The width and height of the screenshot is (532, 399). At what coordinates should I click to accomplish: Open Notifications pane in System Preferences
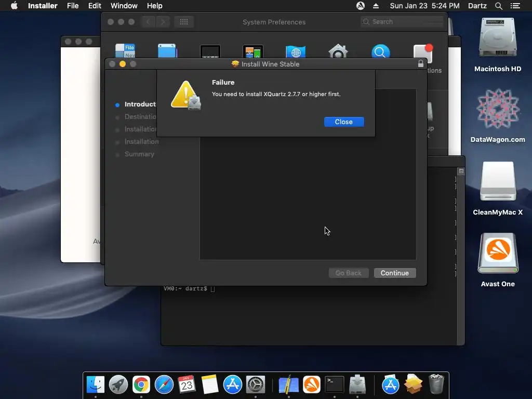pyautogui.click(x=423, y=52)
